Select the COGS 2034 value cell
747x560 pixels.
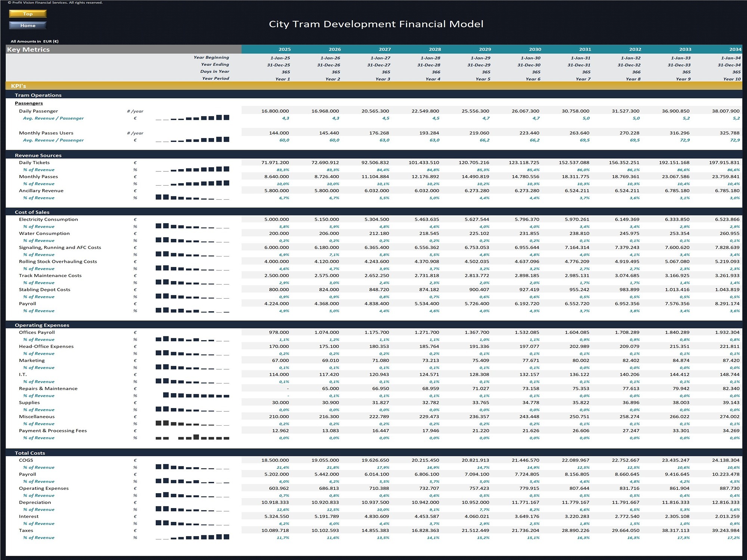pyautogui.click(x=725, y=460)
